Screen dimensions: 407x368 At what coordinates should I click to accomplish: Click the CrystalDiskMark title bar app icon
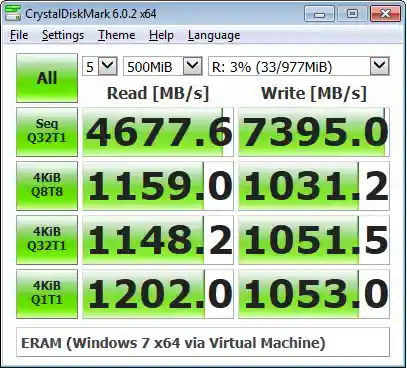click(x=13, y=14)
